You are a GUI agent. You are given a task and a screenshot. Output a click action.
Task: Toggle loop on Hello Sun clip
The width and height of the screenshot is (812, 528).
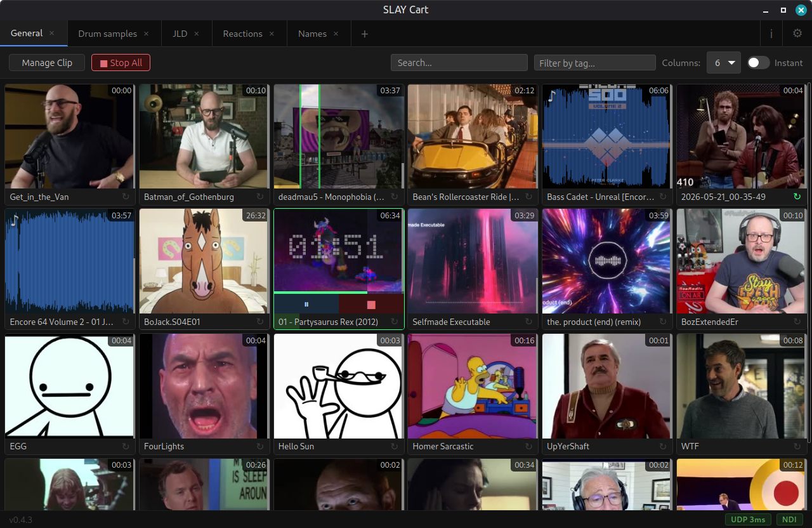[395, 446]
